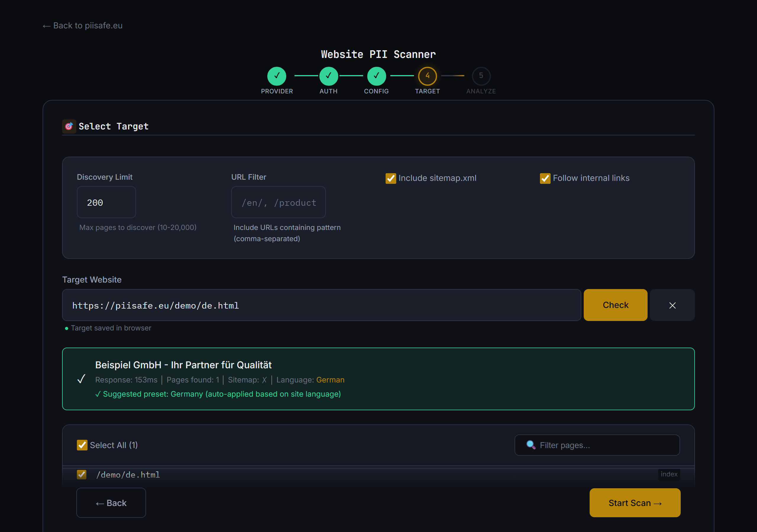Clear the target URL with X button
This screenshot has width=757, height=532.
tap(672, 305)
